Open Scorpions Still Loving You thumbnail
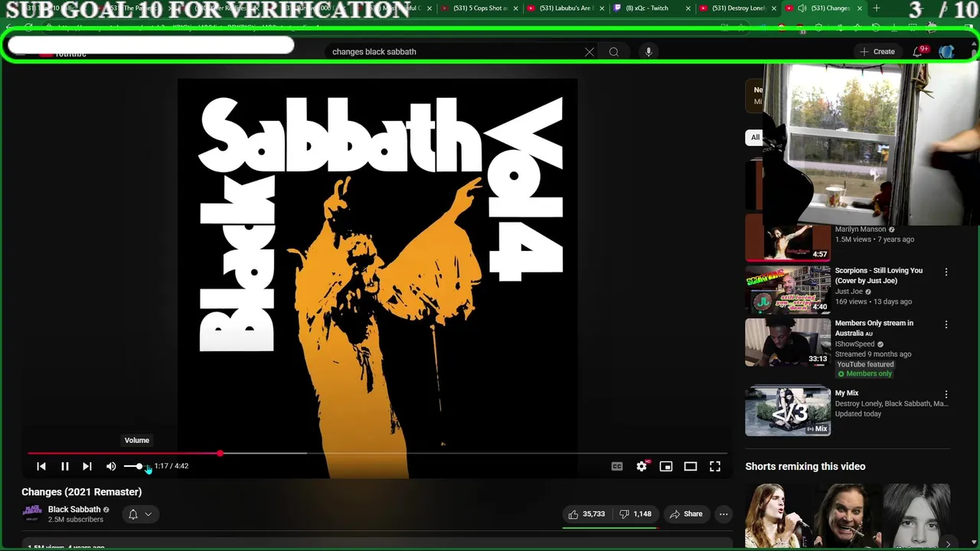Screen dimensions: 980x551 click(788, 290)
